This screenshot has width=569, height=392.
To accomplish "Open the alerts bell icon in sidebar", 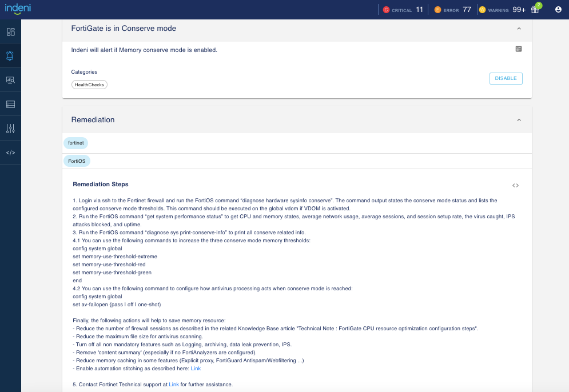I will [10, 56].
